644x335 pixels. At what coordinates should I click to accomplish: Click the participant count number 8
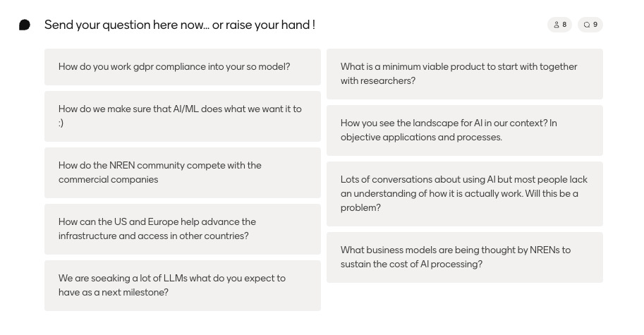[564, 25]
